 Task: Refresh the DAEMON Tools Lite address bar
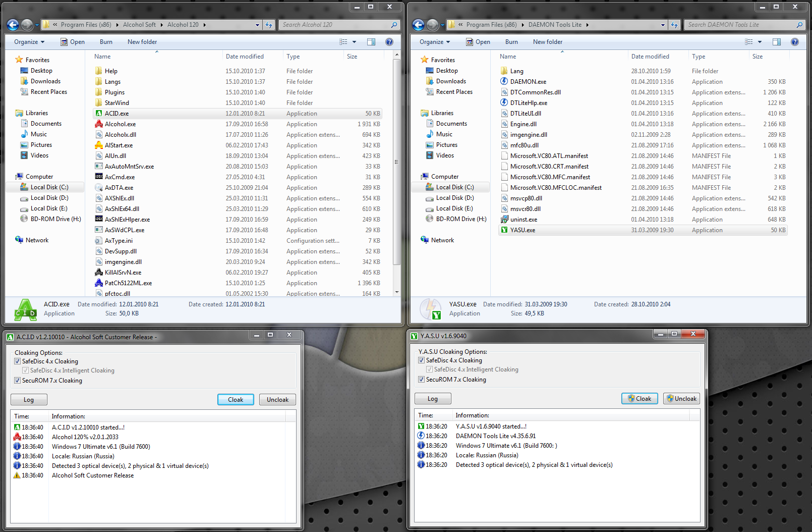click(675, 25)
